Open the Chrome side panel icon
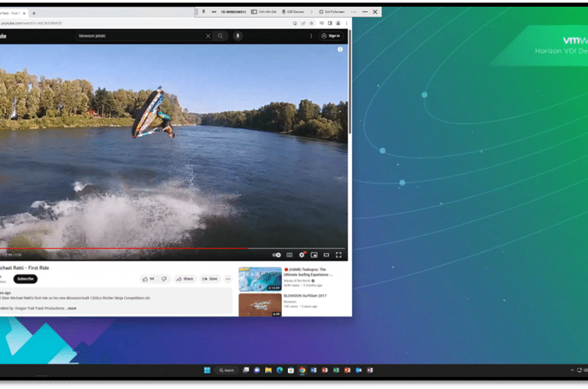 click(x=329, y=23)
